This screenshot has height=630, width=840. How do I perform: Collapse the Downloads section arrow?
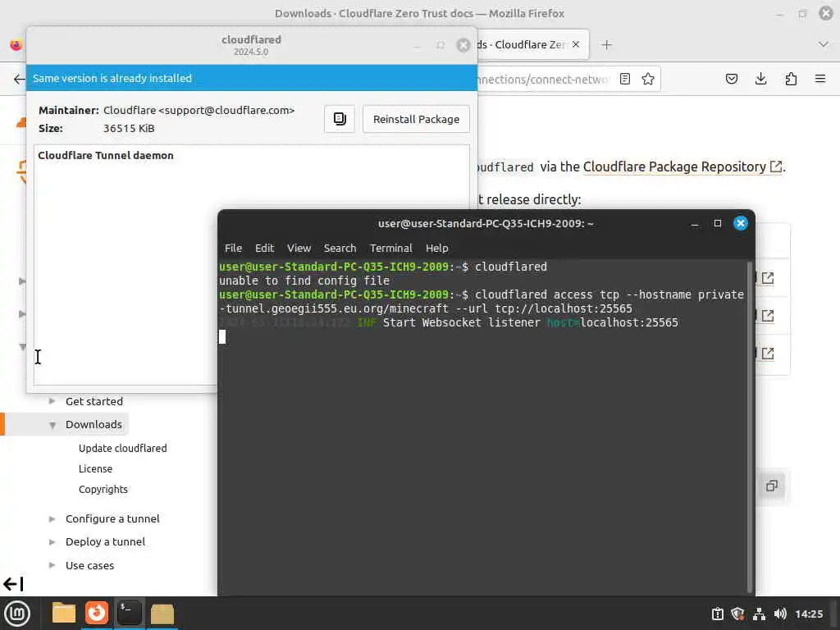(x=52, y=425)
